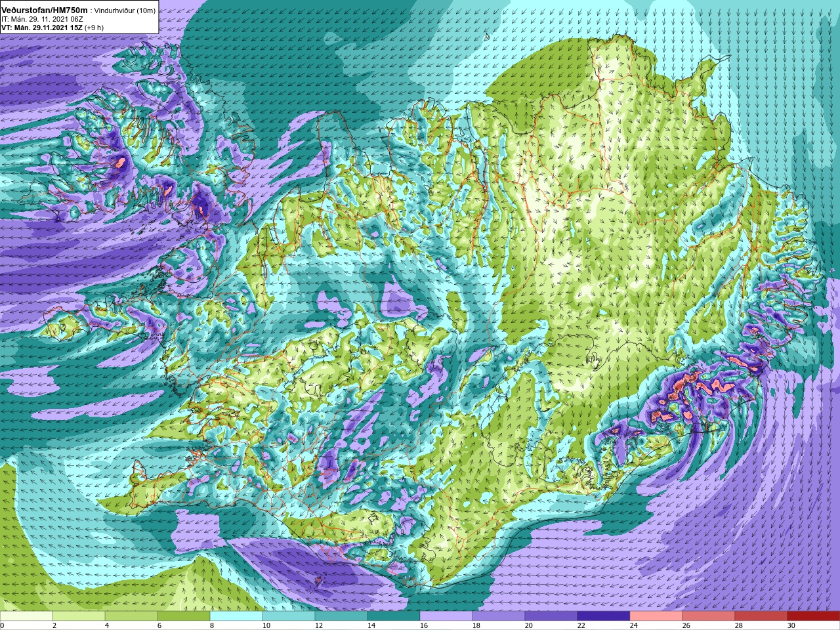
Task: Click the IT: Mán. 29. 11. 2021 06Z line
Action: pyautogui.click(x=42, y=19)
